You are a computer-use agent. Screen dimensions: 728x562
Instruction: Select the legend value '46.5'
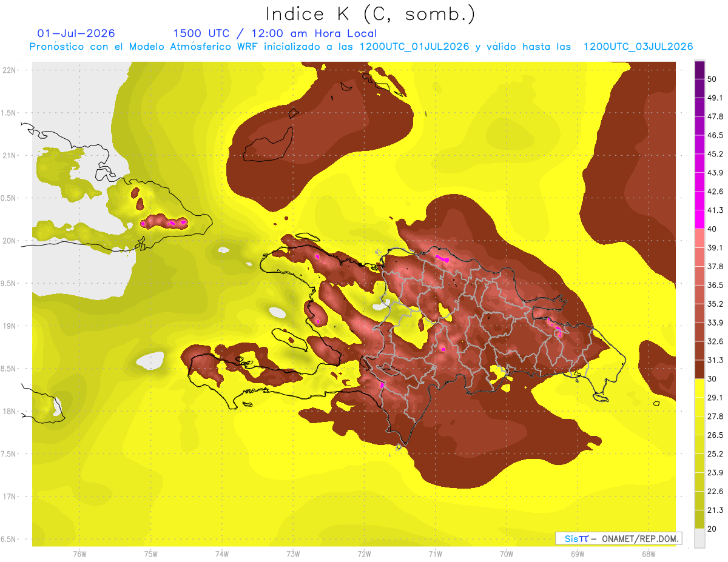tap(715, 135)
